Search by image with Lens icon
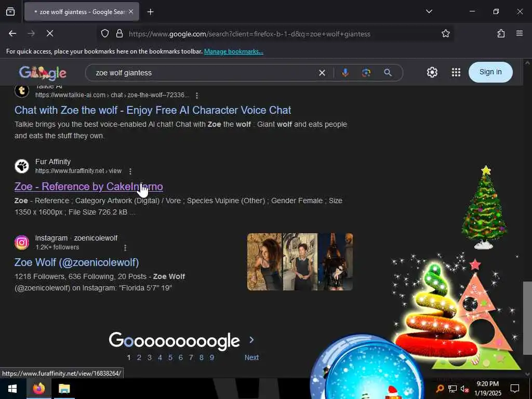The height and width of the screenshot is (399, 532). tap(366, 73)
